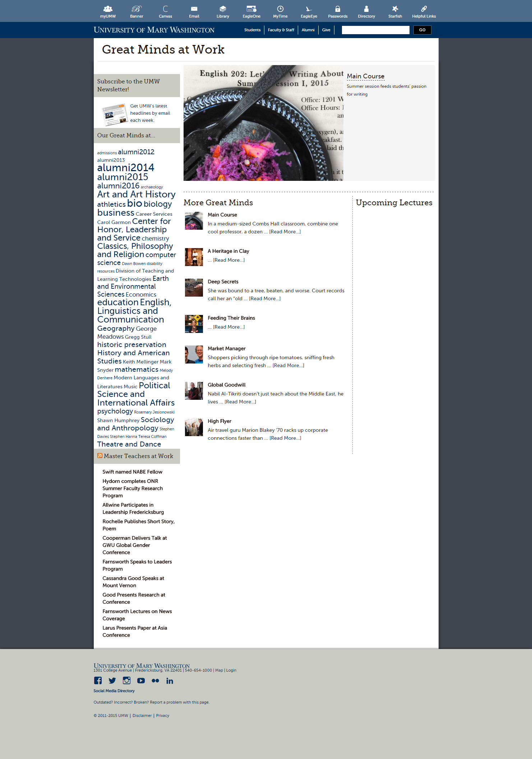
Task: Select the Faculty & Staff menu item
Action: pyautogui.click(x=281, y=30)
